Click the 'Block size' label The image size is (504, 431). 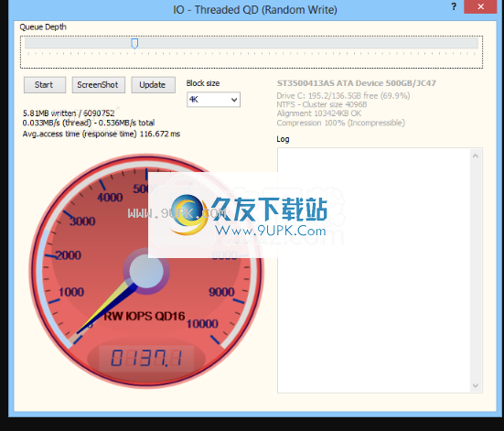pos(203,83)
